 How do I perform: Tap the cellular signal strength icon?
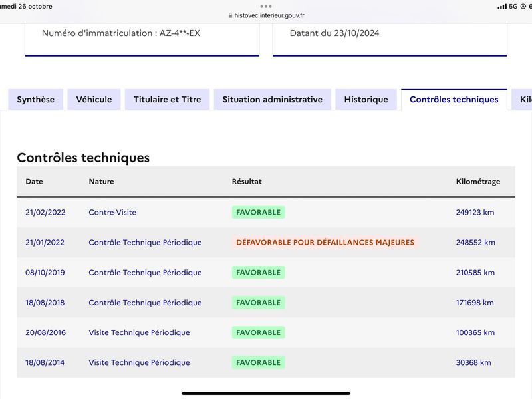click(x=502, y=7)
